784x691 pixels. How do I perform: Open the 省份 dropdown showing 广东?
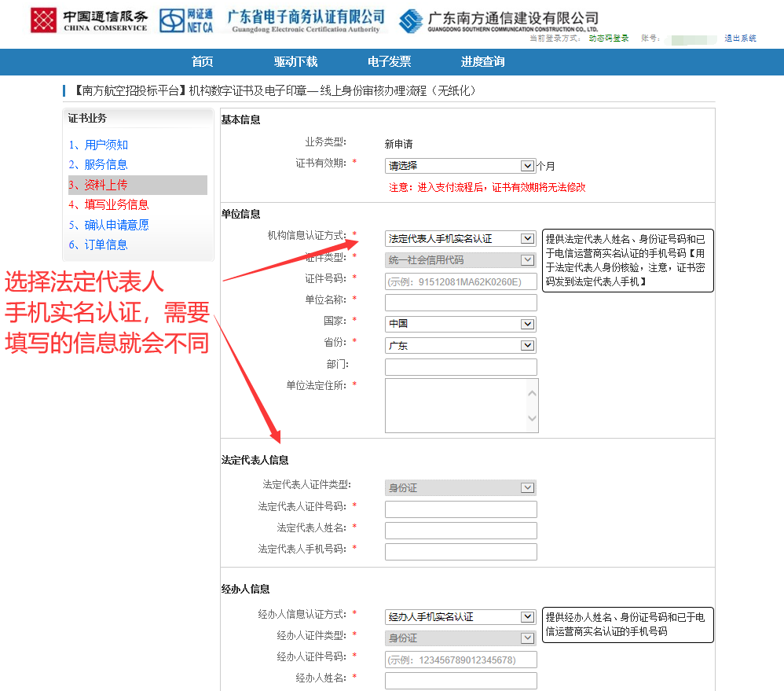[x=460, y=345]
